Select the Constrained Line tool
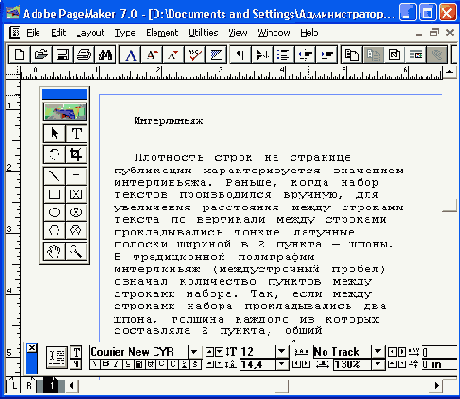Screen dimensions: 460x399 click(76, 176)
